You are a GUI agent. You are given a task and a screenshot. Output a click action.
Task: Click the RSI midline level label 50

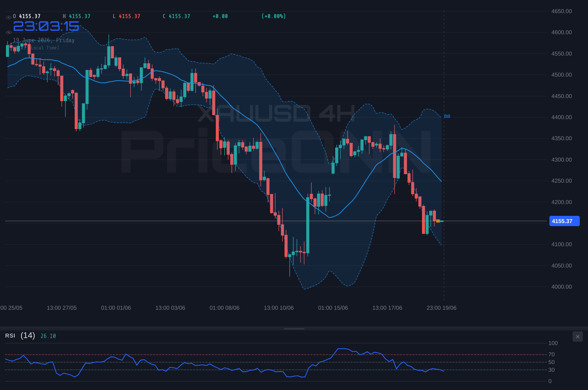[x=551, y=362]
